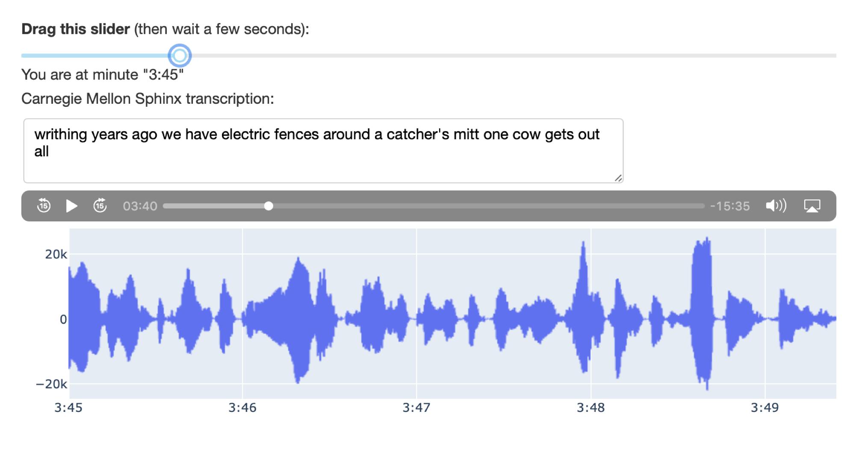
Task: Click the −20k y-axis label
Action: [x=51, y=384]
